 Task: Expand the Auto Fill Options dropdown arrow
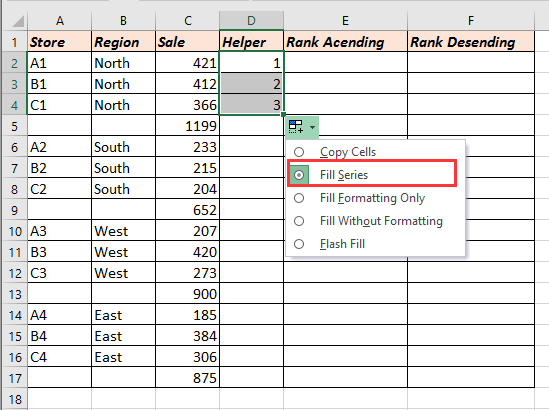pyautogui.click(x=312, y=127)
